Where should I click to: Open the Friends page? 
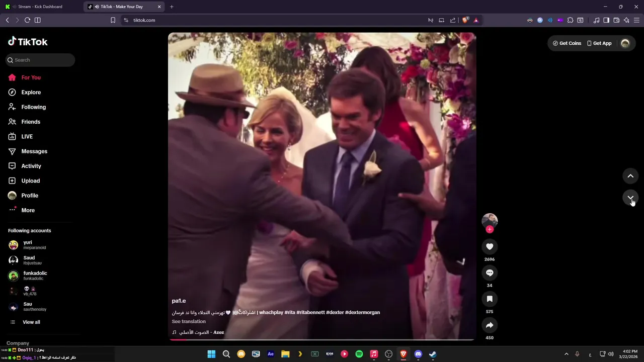pos(24,122)
